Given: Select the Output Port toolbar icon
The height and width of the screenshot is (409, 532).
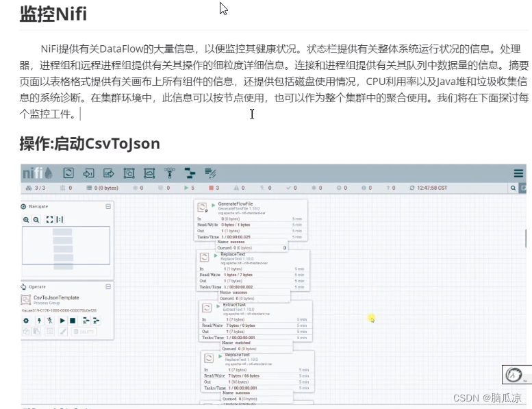Looking at the screenshot, I should 109,173.
